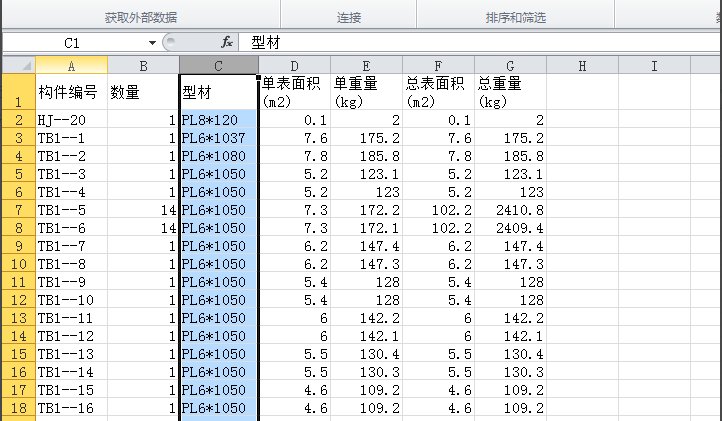Click cell HJ--20
This screenshot has height=421, width=722.
tap(71, 120)
